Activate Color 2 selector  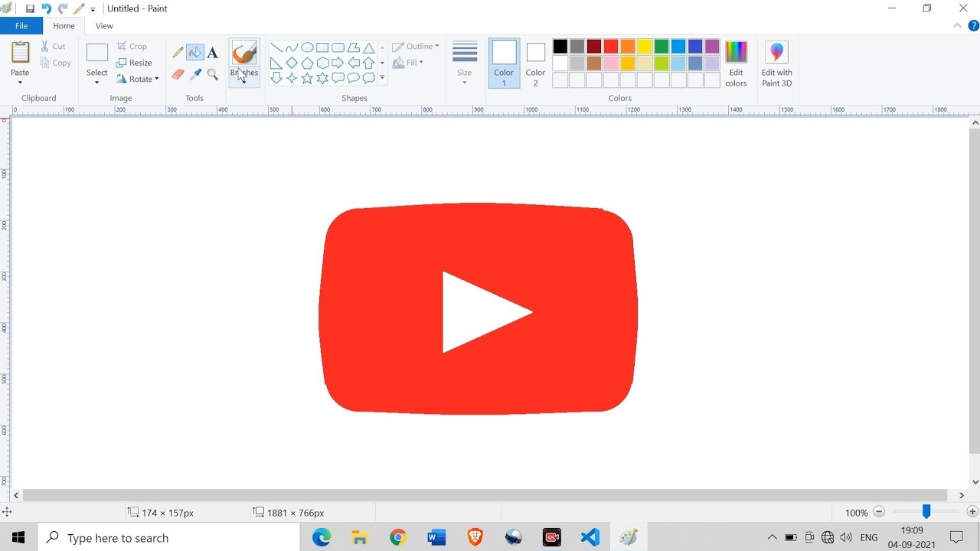536,63
